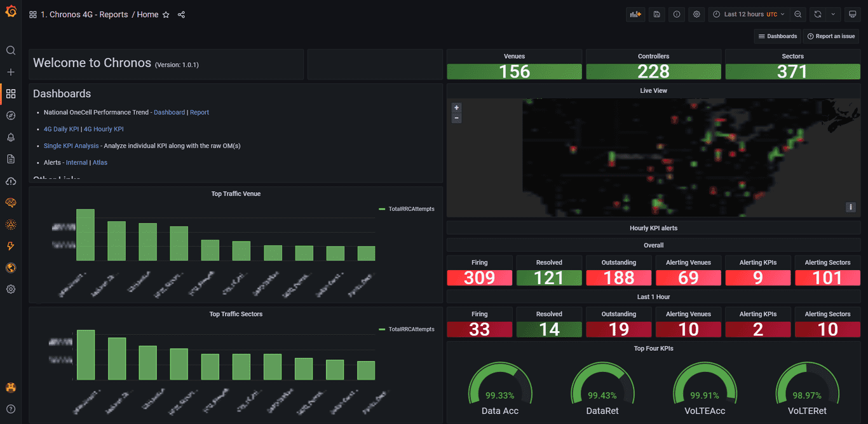
Task: Open the 4G Hourly KPI link
Action: (104, 129)
